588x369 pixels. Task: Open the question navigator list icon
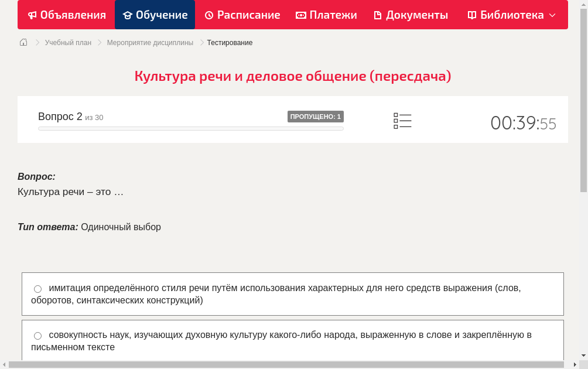(x=402, y=121)
